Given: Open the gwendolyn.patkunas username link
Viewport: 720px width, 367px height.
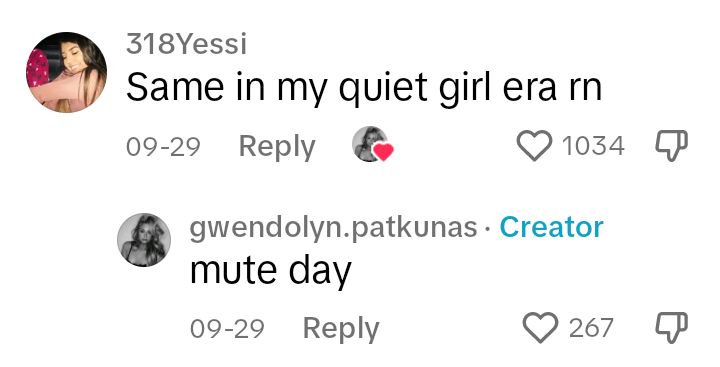Looking at the screenshot, I should [333, 227].
